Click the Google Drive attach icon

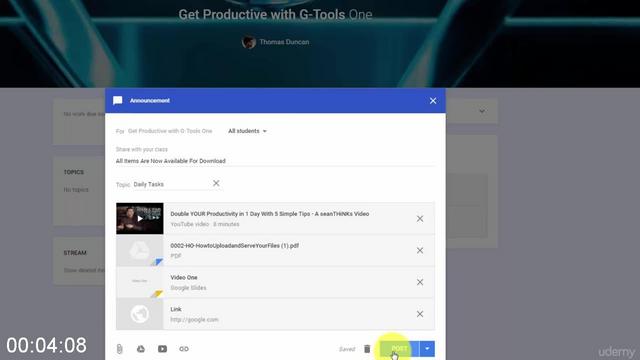[141, 349]
